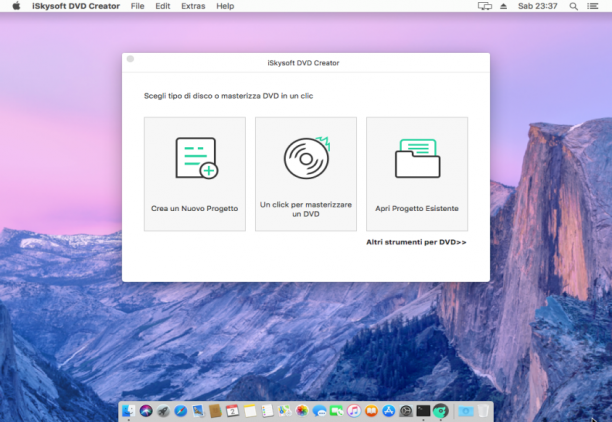612x422 pixels.
Task: Open Calendar from the Dock
Action: [233, 411]
